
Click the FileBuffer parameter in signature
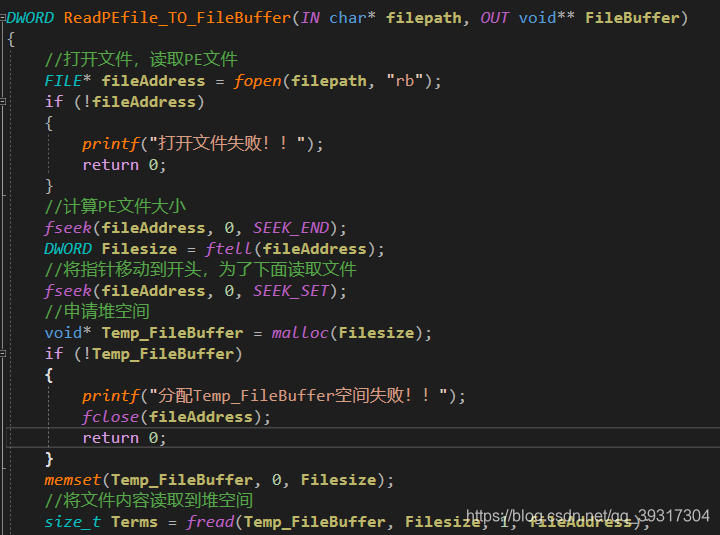tap(632, 18)
